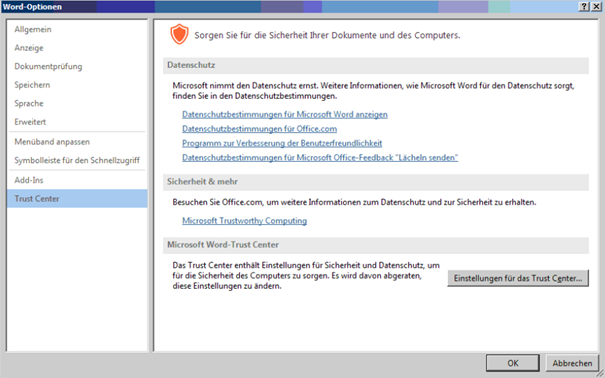Click the text starting "Sorgen Sie für die Sicherheit"
Image resolution: width=605 pixels, height=378 pixels.
click(x=327, y=35)
